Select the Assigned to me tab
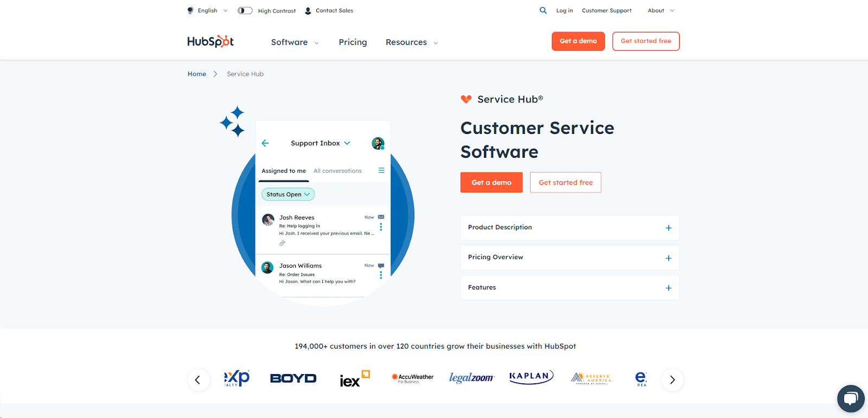The image size is (868, 418). pyautogui.click(x=284, y=171)
